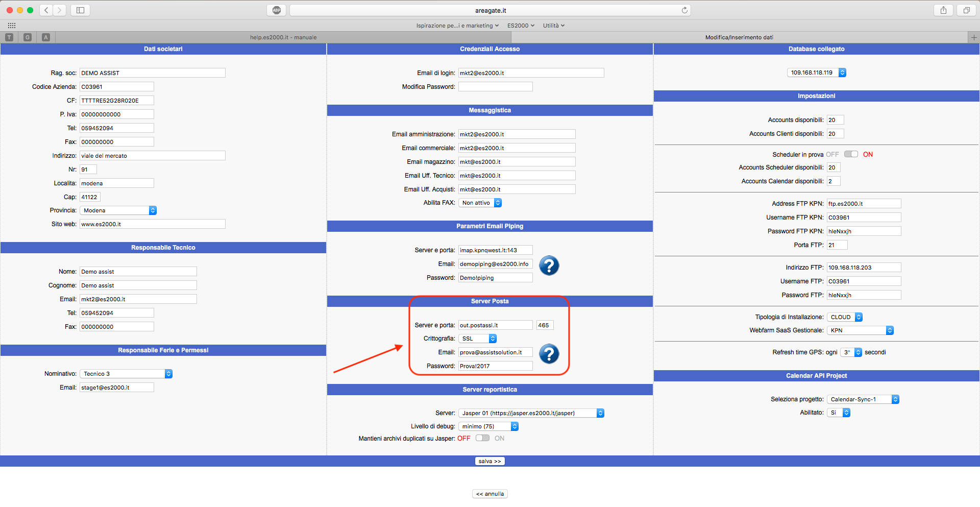
Task: Select the pinned G tab icon
Action: 28,37
